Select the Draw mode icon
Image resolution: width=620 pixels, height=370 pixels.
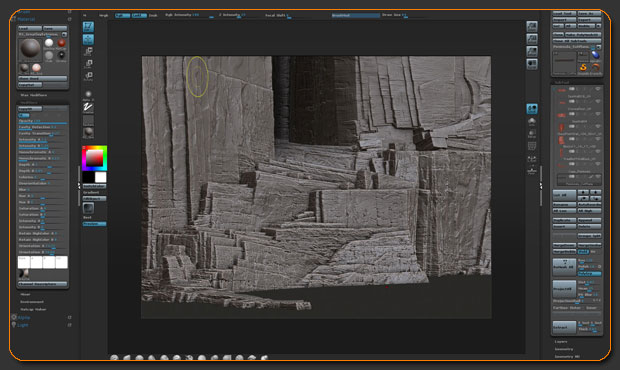click(88, 39)
